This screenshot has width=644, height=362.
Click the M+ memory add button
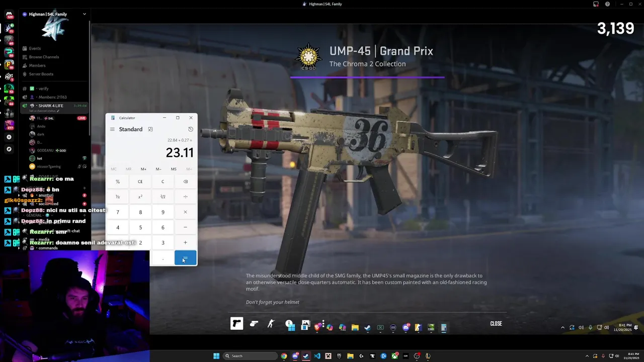coord(143,169)
